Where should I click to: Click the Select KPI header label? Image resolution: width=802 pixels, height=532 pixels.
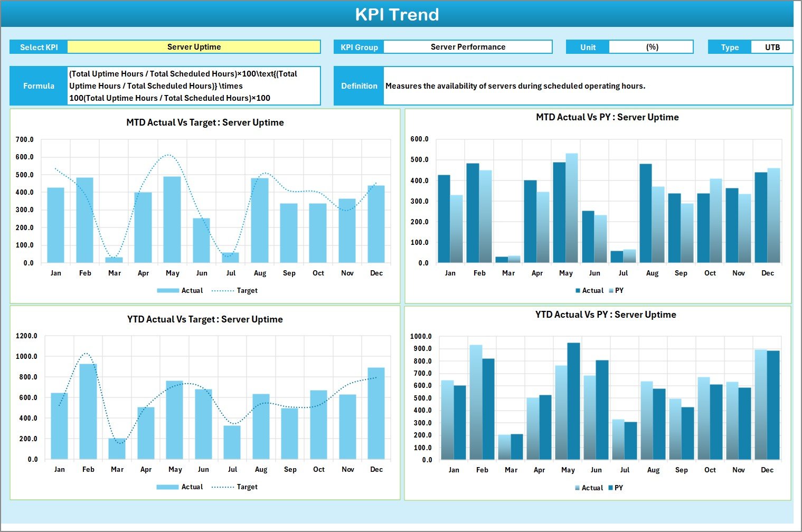tap(38, 46)
